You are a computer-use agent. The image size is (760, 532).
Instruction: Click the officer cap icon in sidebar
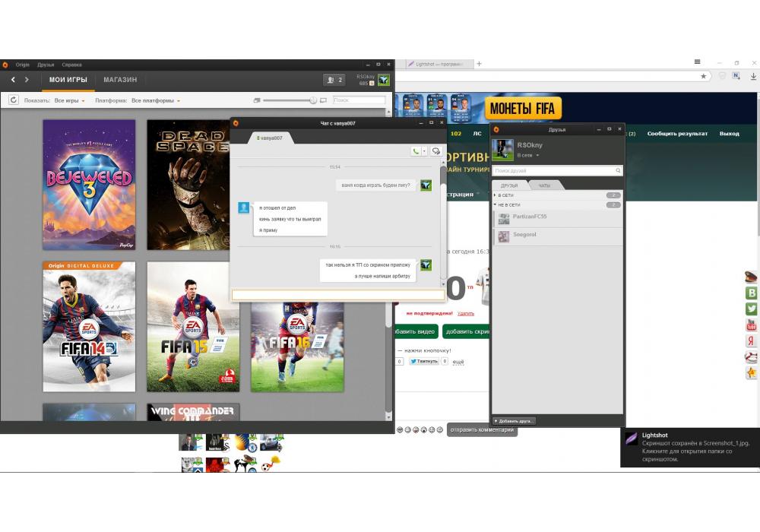pos(751,277)
